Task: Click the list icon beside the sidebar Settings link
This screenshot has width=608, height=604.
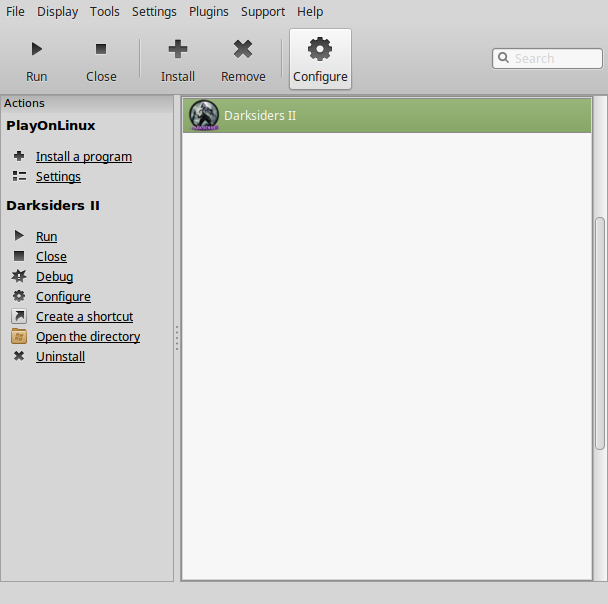Action: click(x=19, y=176)
